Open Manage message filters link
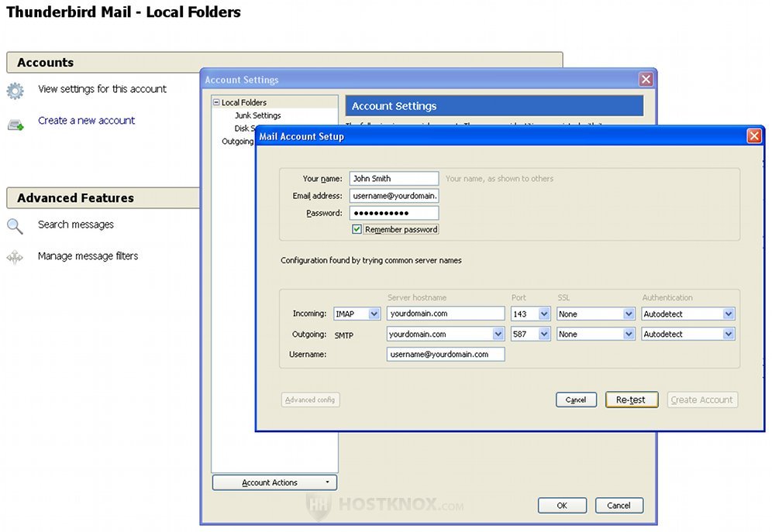Screen dimensions: 772x532 tap(88, 256)
